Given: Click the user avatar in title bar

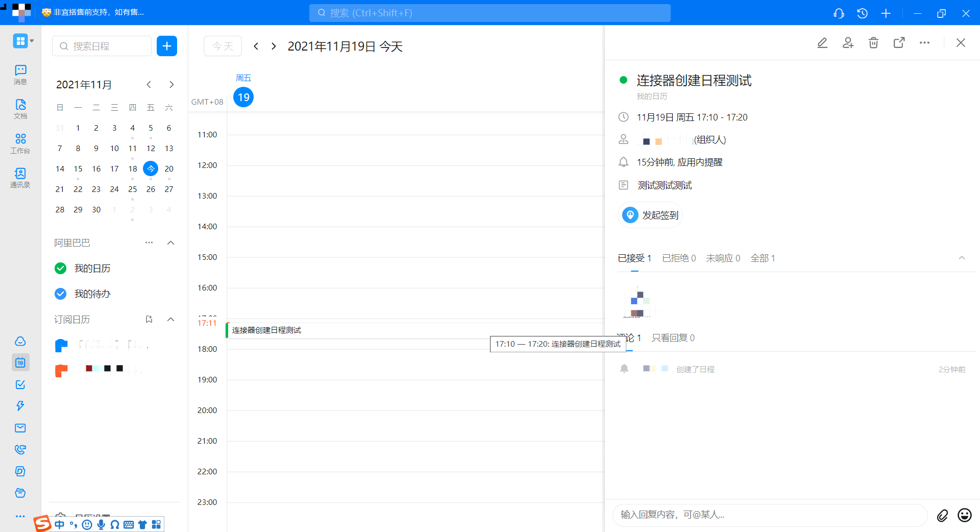Looking at the screenshot, I should point(21,12).
